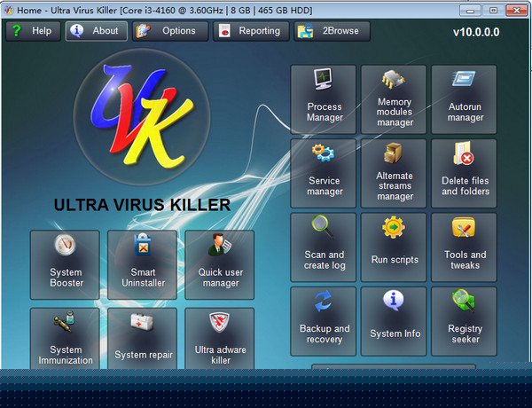Image resolution: width=532 pixels, height=408 pixels.
Task: Click the UVK icon in title bar
Action: click(x=9, y=11)
